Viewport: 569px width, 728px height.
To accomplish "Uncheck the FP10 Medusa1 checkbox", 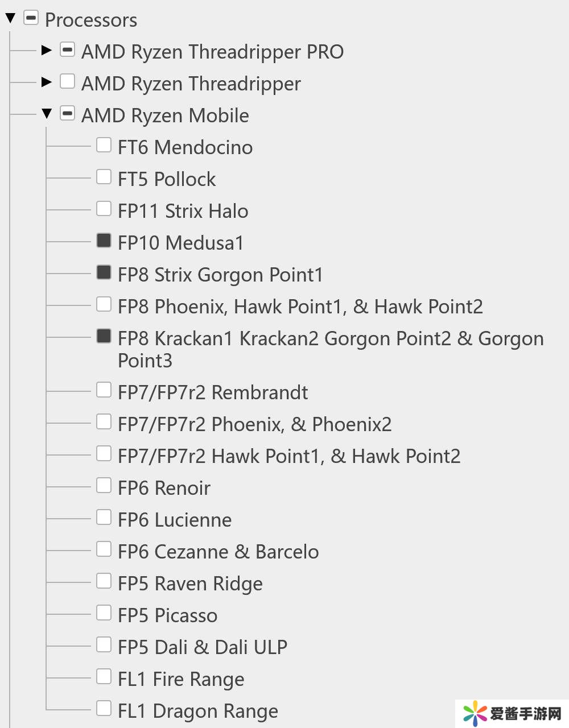I will pyautogui.click(x=104, y=241).
